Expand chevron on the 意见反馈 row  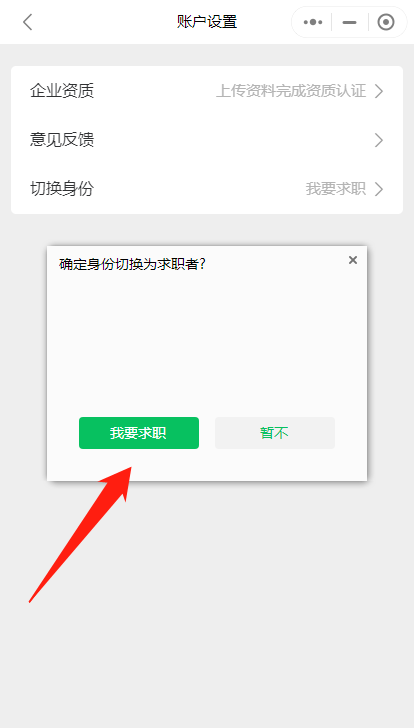[x=379, y=140]
